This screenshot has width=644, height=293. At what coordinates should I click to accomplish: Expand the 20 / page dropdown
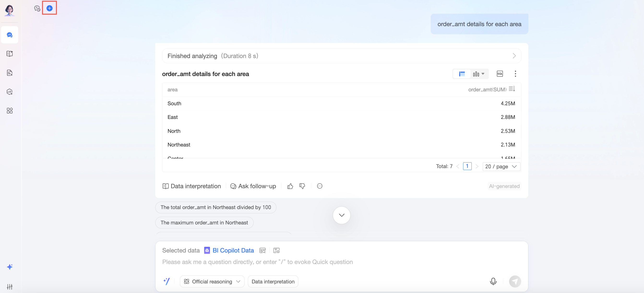(x=501, y=166)
